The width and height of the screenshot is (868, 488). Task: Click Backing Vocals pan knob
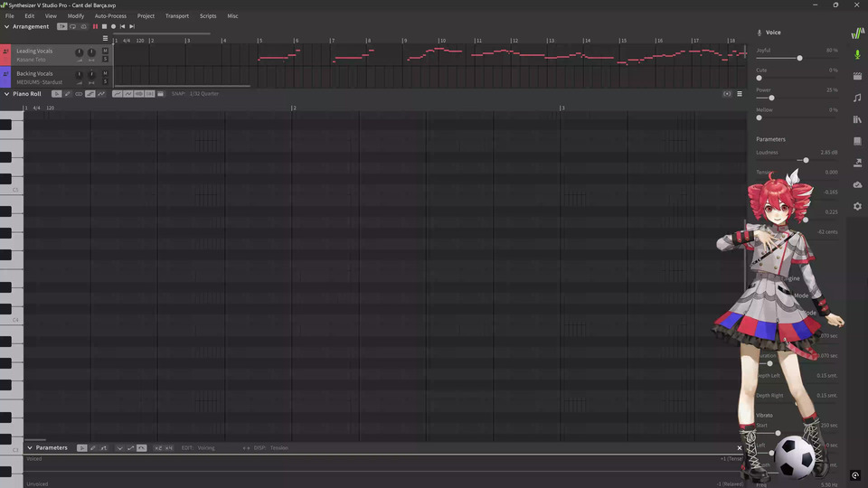tap(91, 75)
